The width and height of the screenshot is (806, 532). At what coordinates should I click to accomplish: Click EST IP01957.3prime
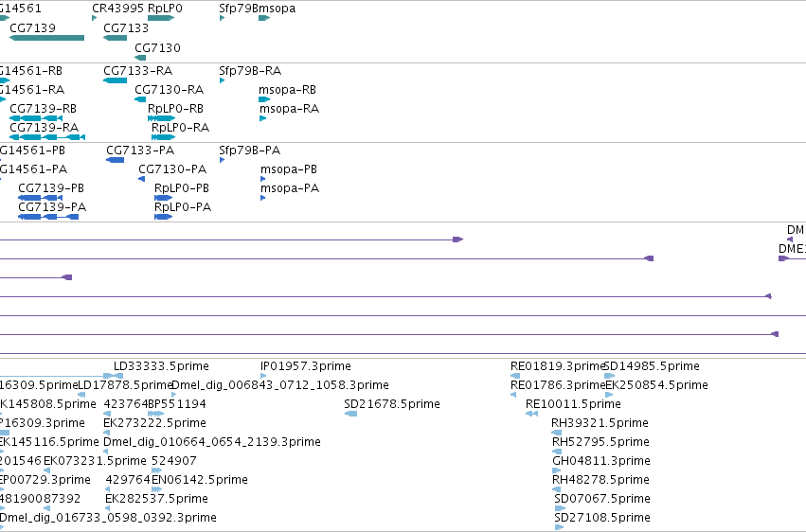point(263,376)
